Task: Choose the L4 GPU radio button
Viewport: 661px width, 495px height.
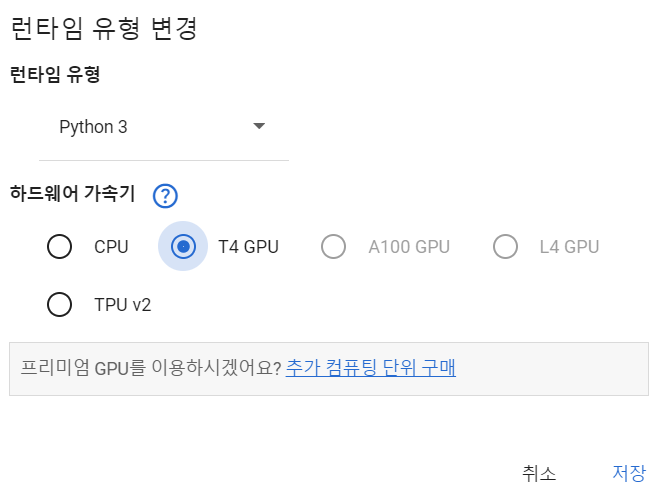Action: point(505,246)
